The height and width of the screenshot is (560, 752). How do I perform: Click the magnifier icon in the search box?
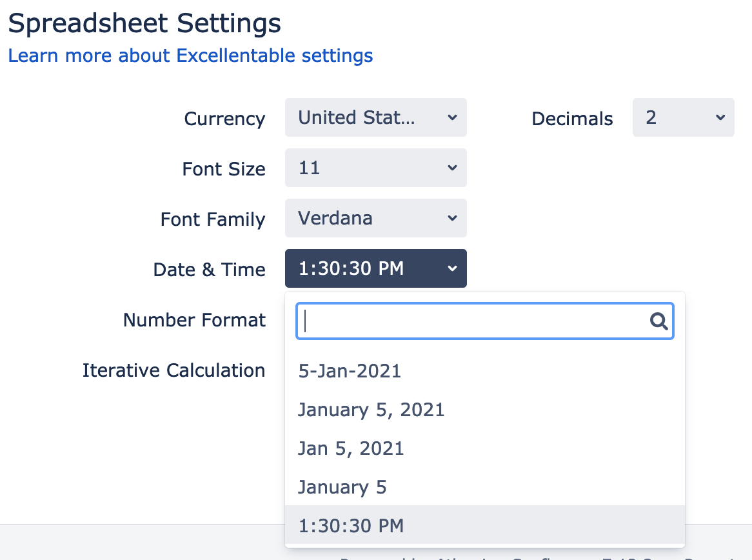(658, 321)
